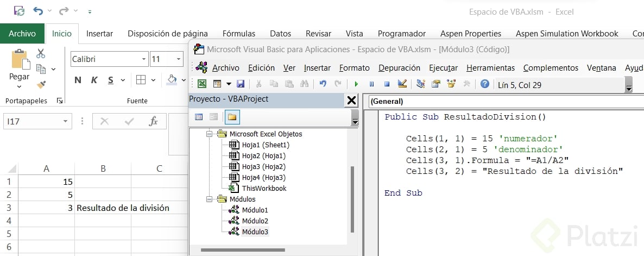Open the Calibri font name dropdown
Viewport: 644px width, 256px height.
[144, 59]
